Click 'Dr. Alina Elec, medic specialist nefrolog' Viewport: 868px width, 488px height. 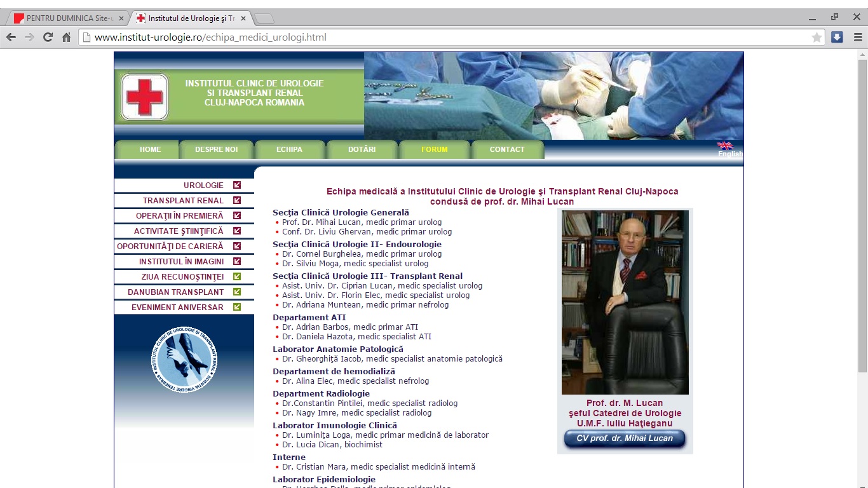[x=355, y=381]
